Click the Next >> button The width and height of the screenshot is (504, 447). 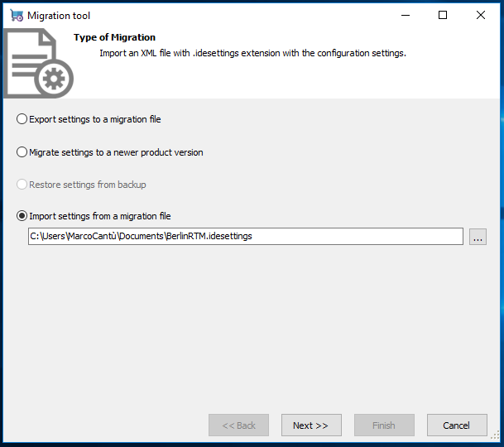click(x=311, y=425)
